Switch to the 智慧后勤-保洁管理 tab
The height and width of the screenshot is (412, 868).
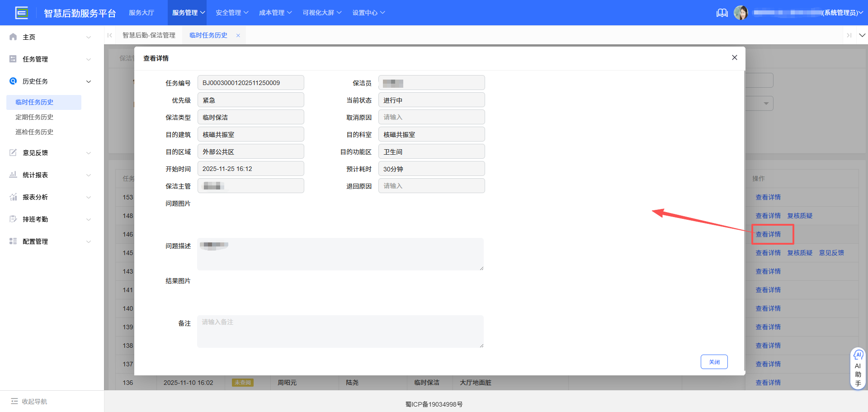(x=149, y=35)
